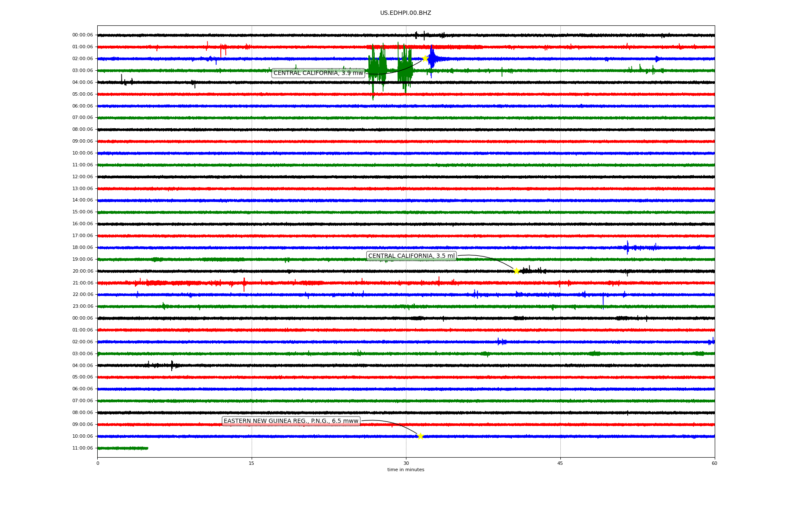
Task: Click the yellow star by the Eastern New Guinea event
Action: tap(420, 436)
